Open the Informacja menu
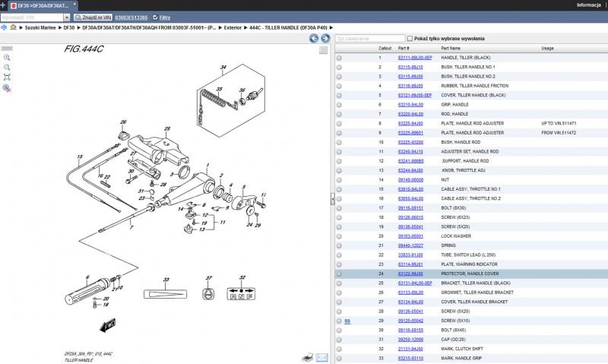608x364 pixels. tap(590, 5)
